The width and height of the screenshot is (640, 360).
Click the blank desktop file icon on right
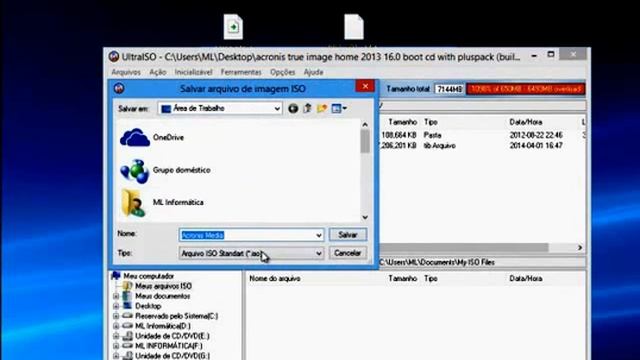click(354, 27)
